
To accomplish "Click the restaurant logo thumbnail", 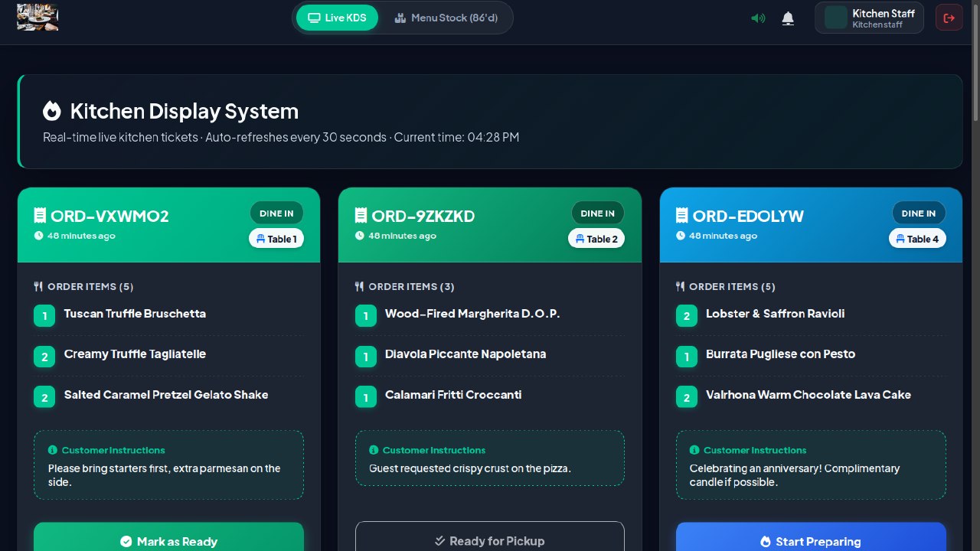I will click(38, 18).
